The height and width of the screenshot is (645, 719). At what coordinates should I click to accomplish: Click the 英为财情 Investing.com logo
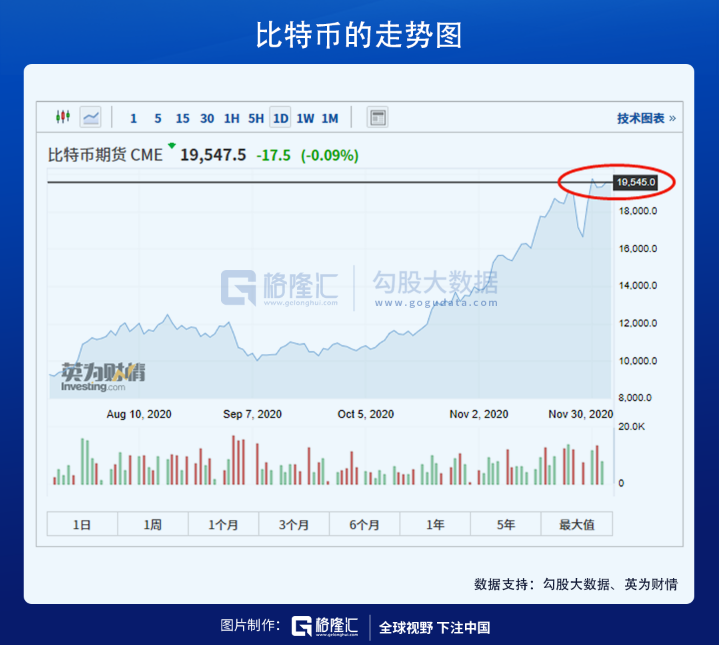coord(103,377)
